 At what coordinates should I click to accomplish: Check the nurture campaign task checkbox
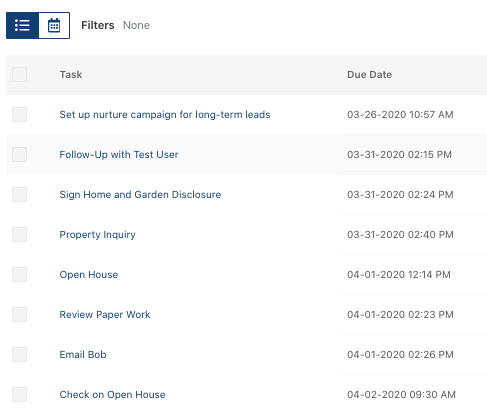tap(20, 114)
